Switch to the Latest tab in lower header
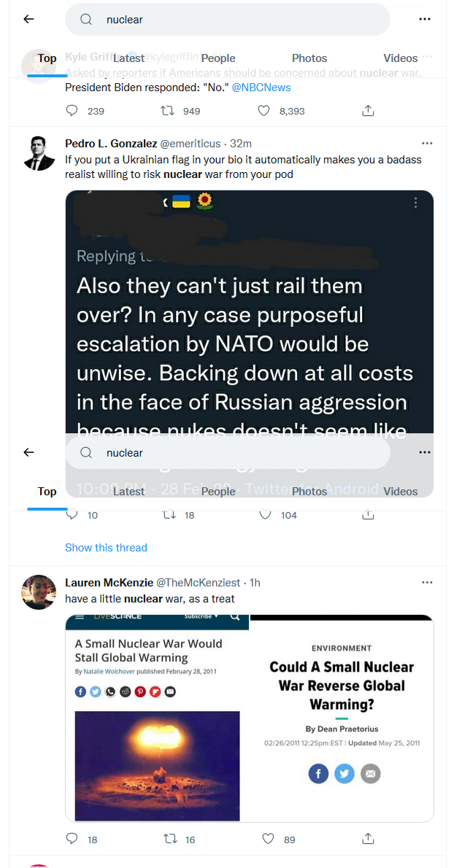 (128, 492)
